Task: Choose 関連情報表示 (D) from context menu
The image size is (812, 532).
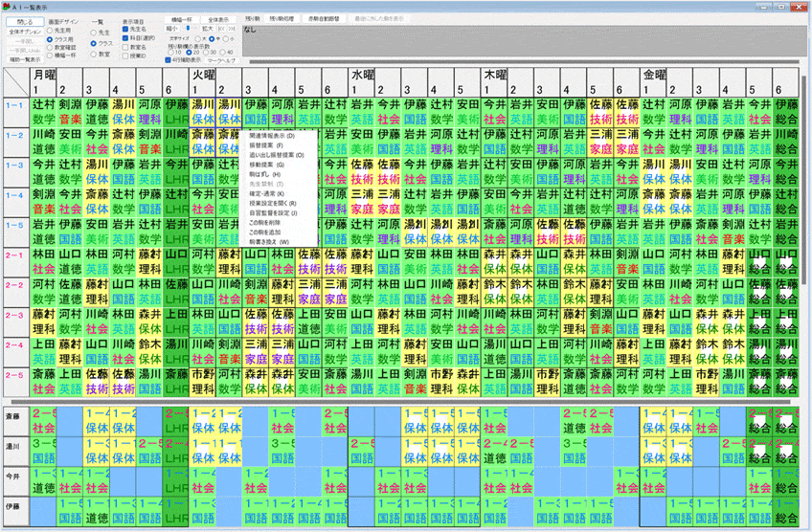Action: pos(272,136)
